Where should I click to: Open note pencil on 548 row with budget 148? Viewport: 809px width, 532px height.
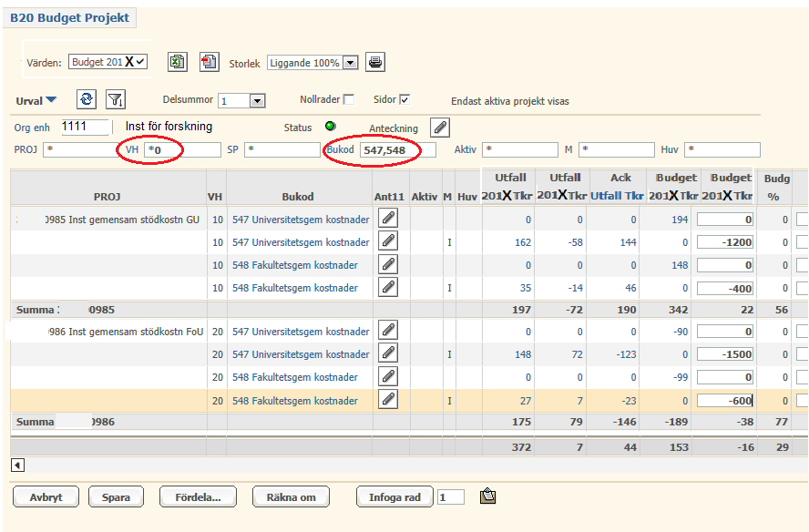pos(388,264)
